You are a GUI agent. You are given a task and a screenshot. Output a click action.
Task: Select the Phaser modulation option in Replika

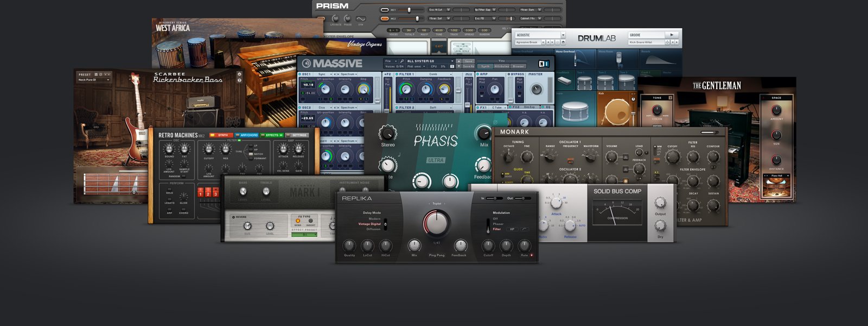498,224
